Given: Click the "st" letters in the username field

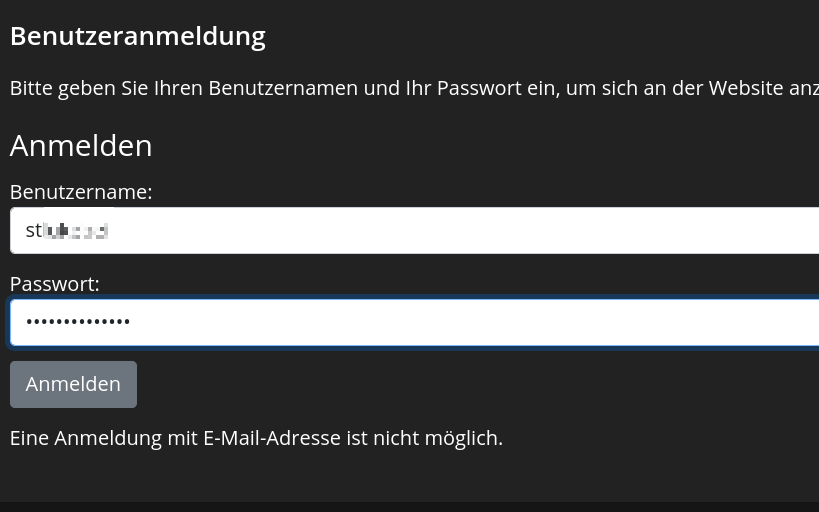Looking at the screenshot, I should (x=34, y=231).
